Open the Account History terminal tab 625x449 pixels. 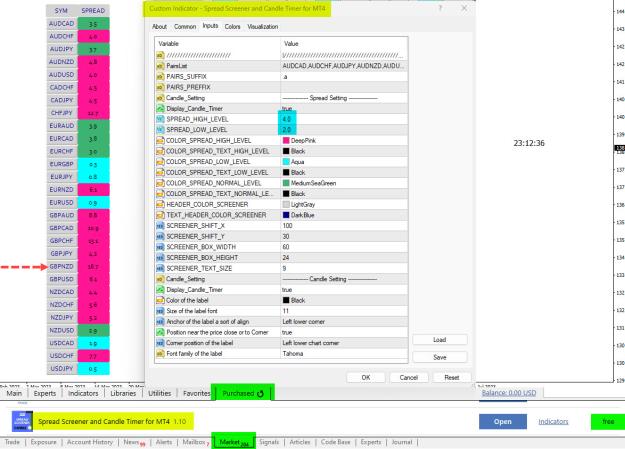[90, 442]
